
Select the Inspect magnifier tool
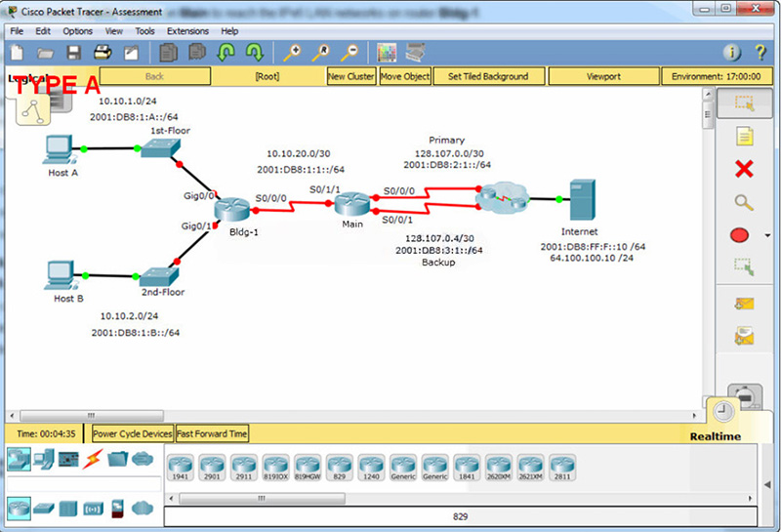744,202
